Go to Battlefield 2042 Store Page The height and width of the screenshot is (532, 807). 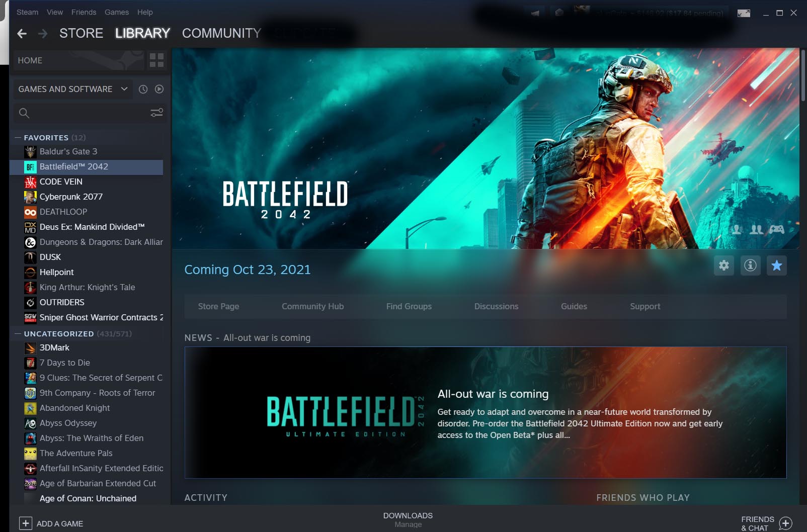(x=218, y=306)
